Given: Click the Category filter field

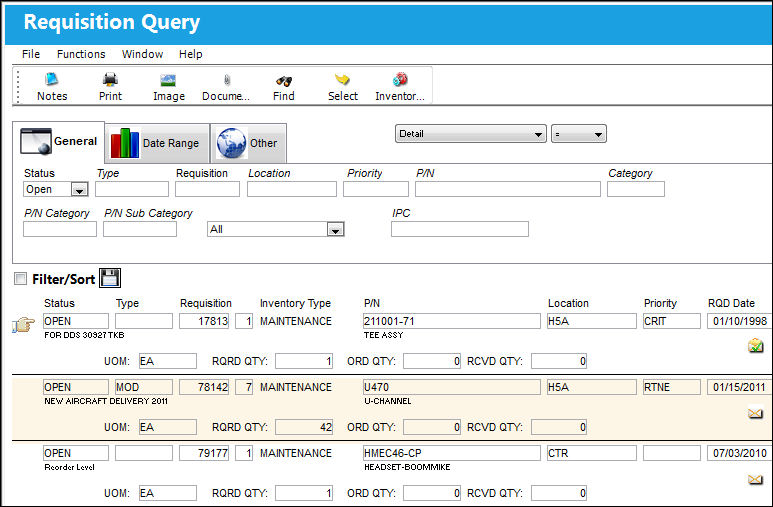Looking at the screenshot, I should (636, 189).
